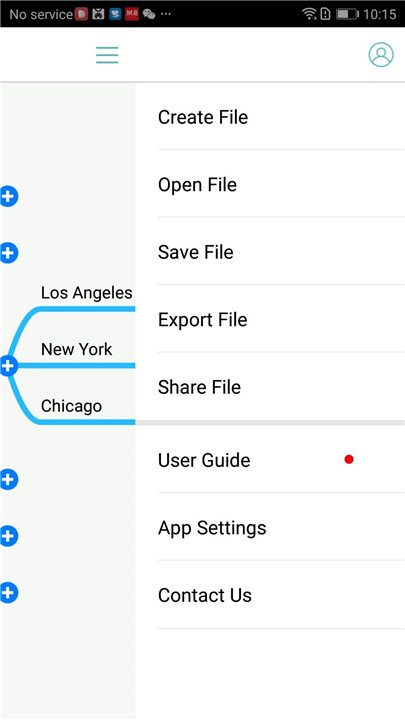Tap the battery indicator icon
This screenshot has width=405, height=720.
[347, 14]
